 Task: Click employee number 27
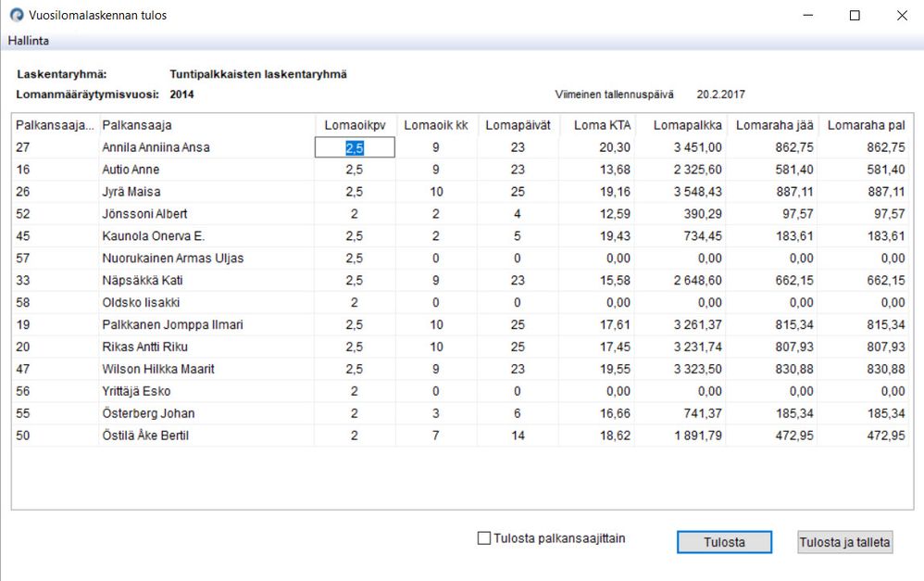(22, 147)
